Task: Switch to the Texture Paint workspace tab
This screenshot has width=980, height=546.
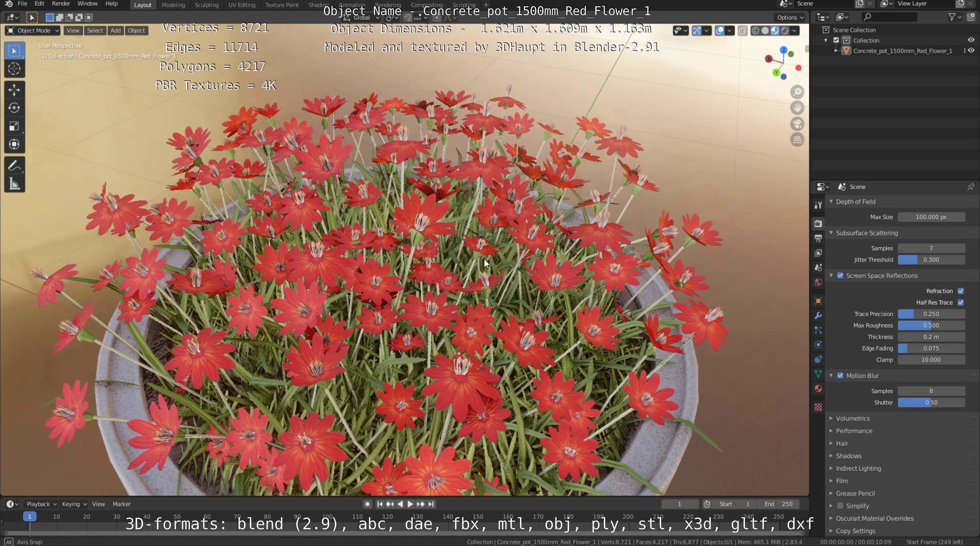Action: [x=282, y=5]
